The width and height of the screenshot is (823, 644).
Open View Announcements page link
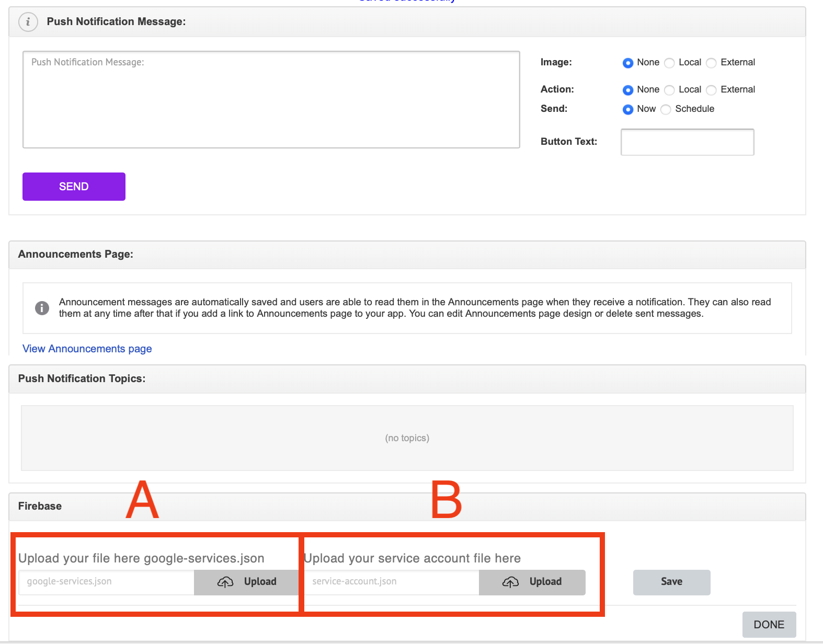click(87, 349)
